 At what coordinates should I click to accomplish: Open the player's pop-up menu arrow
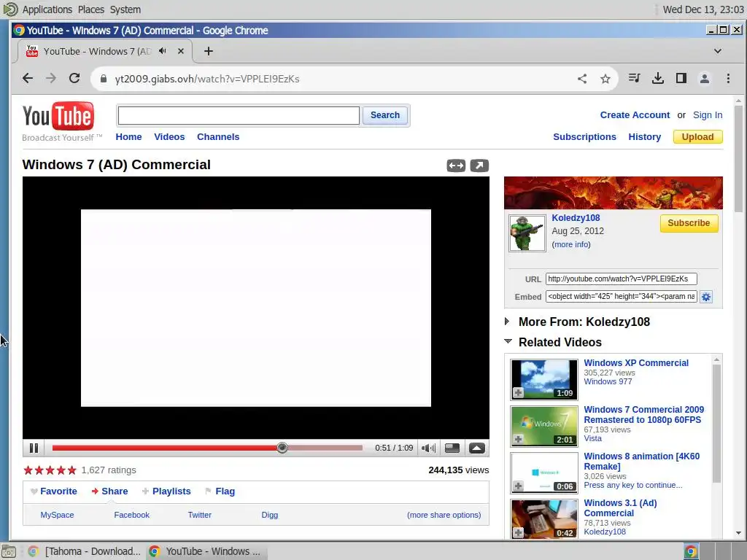coord(477,448)
